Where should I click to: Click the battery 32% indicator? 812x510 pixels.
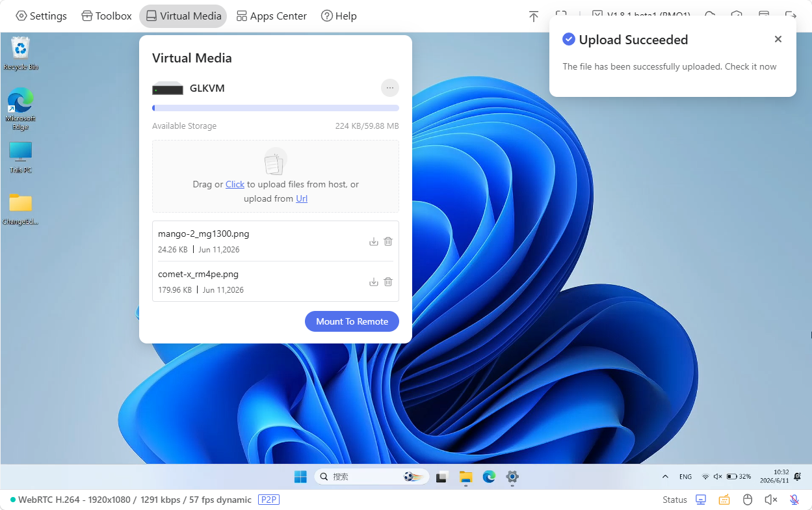739,477
